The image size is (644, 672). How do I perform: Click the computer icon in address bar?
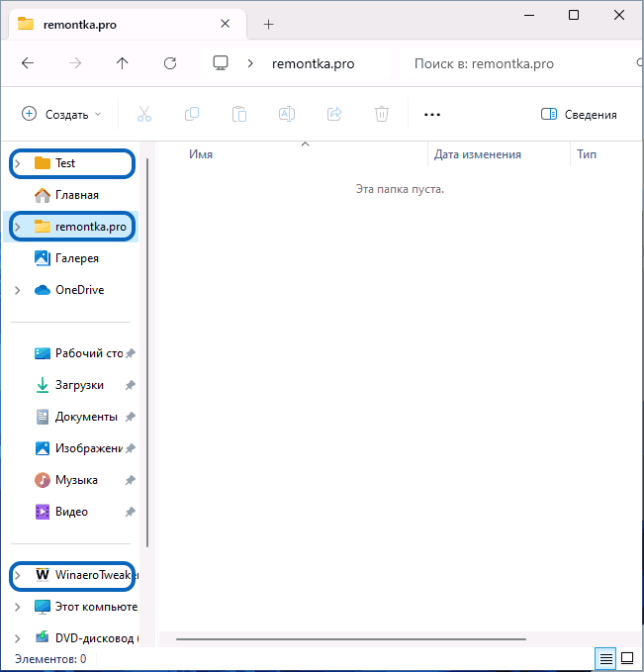(x=221, y=63)
